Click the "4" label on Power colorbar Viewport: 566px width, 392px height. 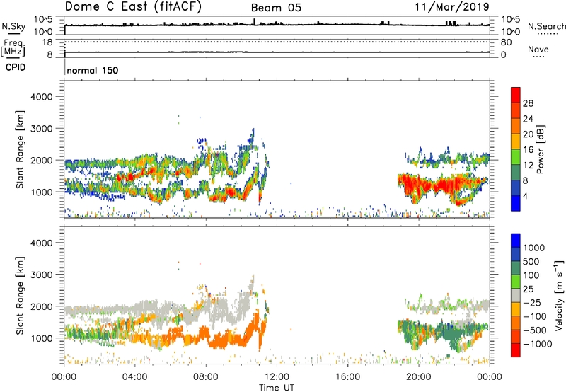point(525,197)
